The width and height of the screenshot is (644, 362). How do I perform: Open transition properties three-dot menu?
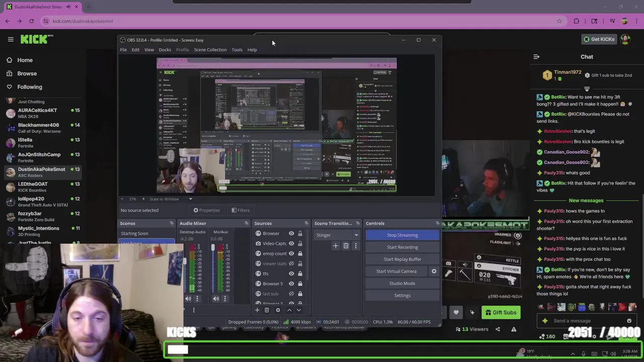point(356,246)
